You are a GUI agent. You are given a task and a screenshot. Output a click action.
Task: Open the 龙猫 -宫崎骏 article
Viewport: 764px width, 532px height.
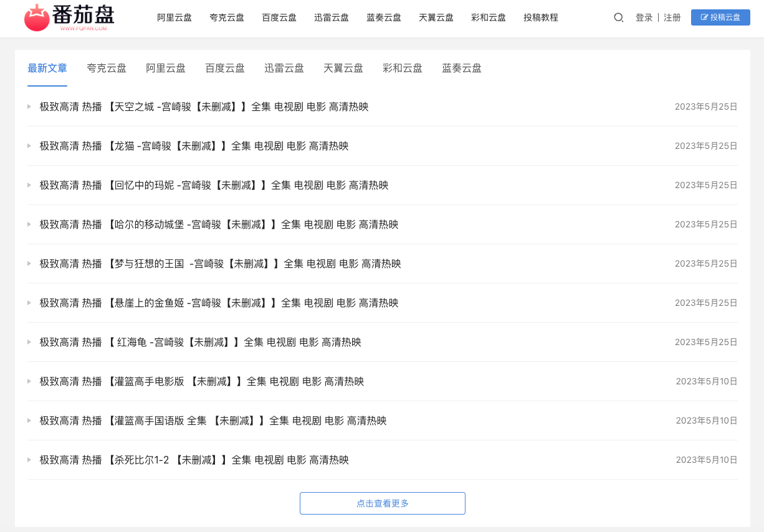[x=194, y=146]
